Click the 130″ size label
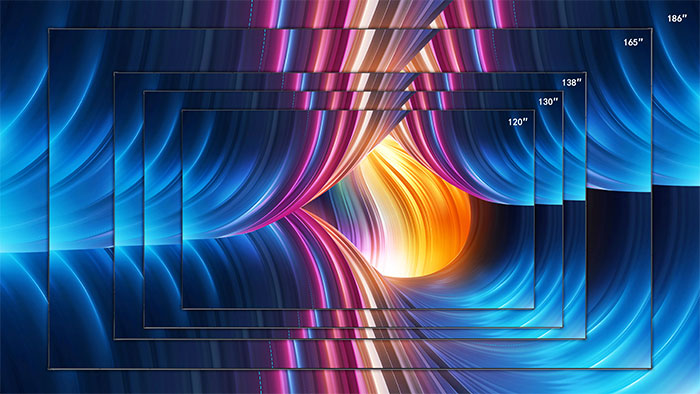The height and width of the screenshot is (394, 700). point(548,102)
